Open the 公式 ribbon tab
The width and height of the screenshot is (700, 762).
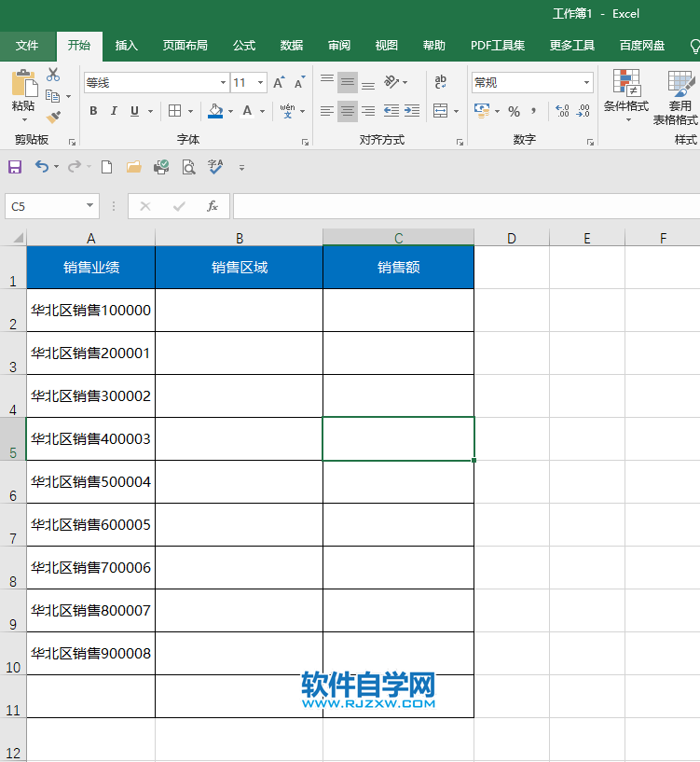[244, 46]
